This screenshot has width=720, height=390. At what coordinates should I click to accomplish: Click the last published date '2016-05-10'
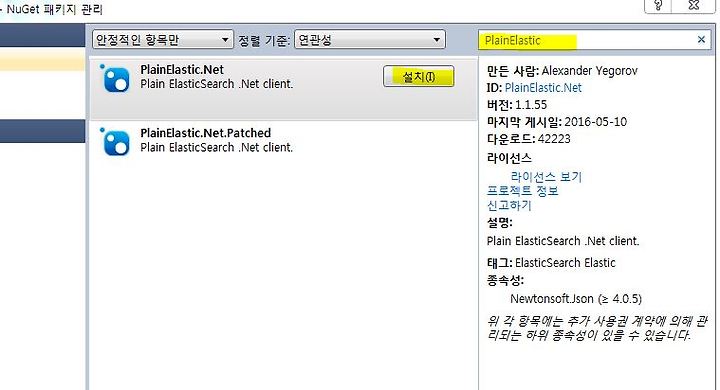point(596,122)
